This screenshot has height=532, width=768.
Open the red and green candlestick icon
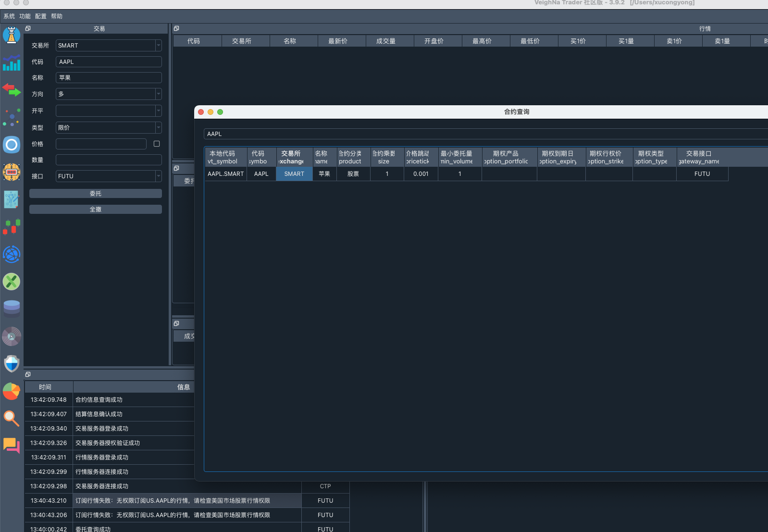(12, 227)
